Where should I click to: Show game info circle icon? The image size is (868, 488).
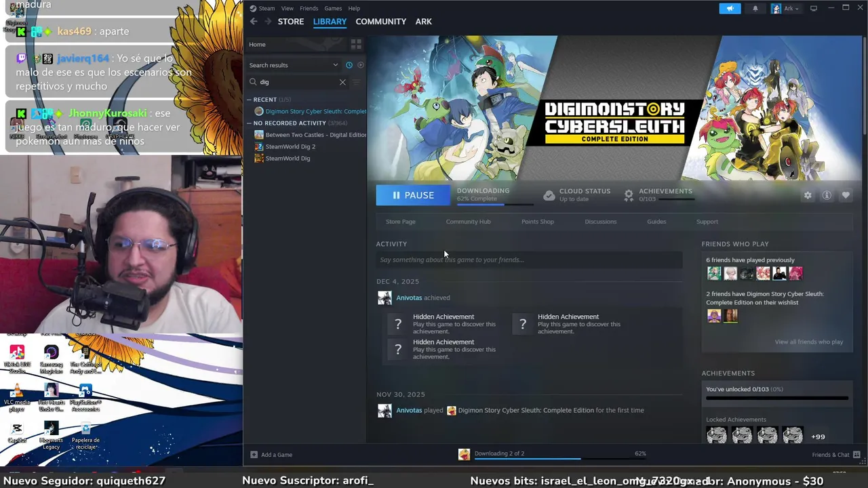pyautogui.click(x=827, y=195)
